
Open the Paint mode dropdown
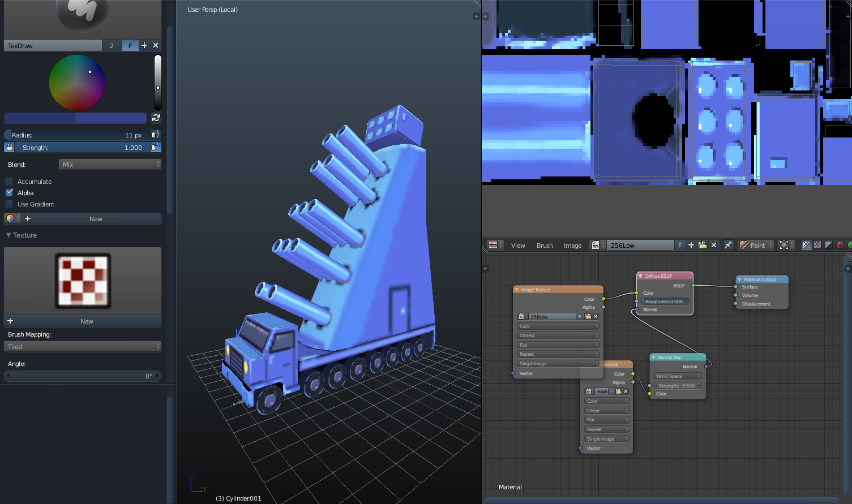756,245
